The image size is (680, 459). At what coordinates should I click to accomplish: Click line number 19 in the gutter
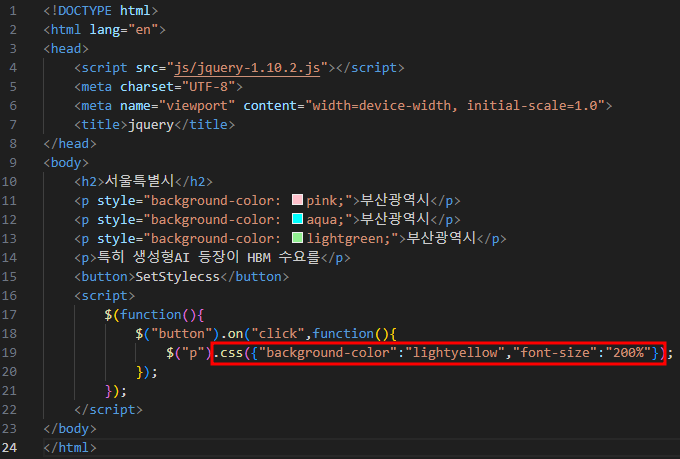point(9,352)
